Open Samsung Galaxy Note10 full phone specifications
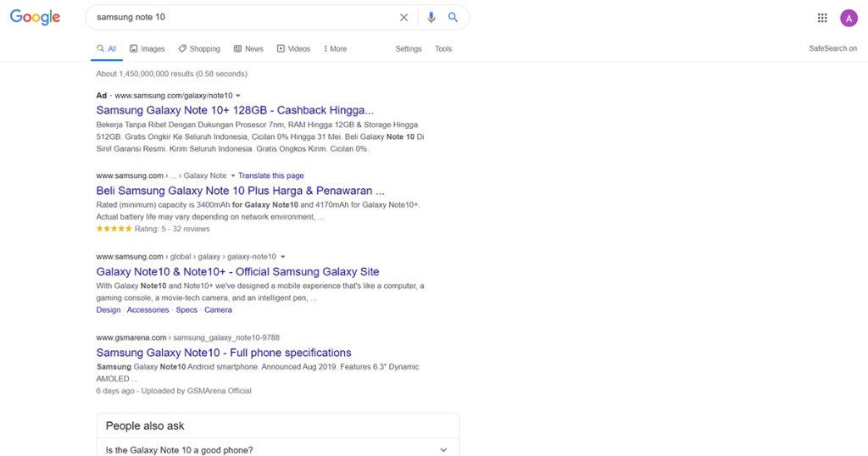This screenshot has height=456, width=868. tap(224, 353)
